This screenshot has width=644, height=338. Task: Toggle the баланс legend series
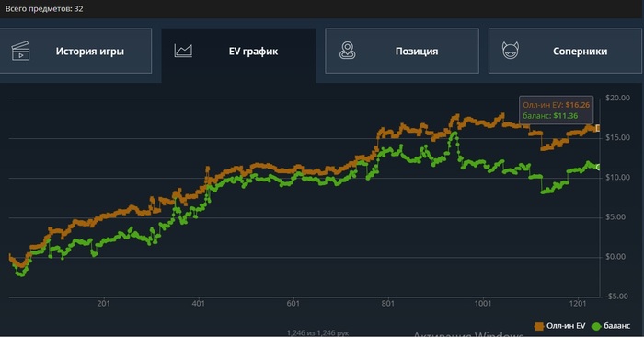[611, 326]
